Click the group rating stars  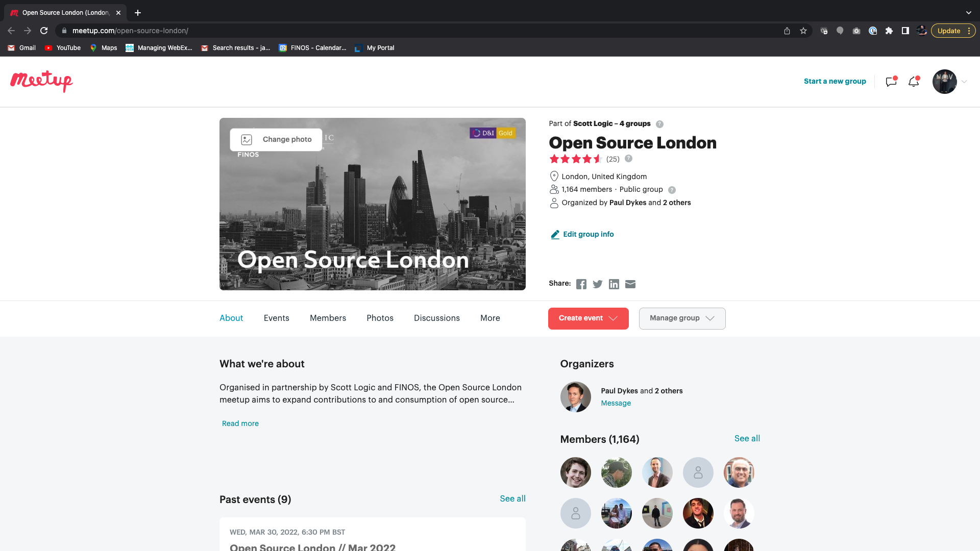[x=576, y=159]
